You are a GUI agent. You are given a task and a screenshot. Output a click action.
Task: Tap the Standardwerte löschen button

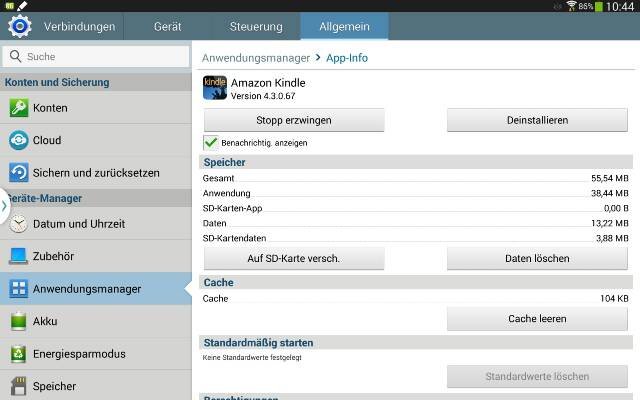tap(537, 376)
